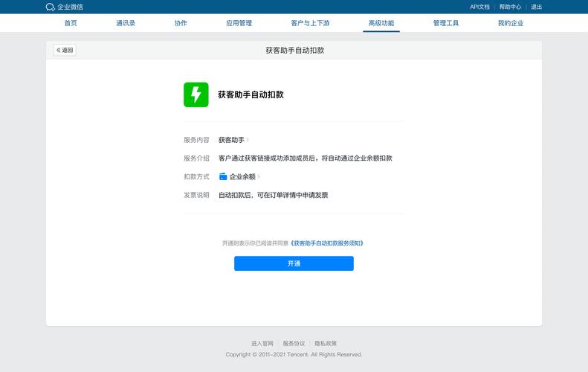
Task: Open the 隐私政策 footer link
Action: click(x=325, y=343)
